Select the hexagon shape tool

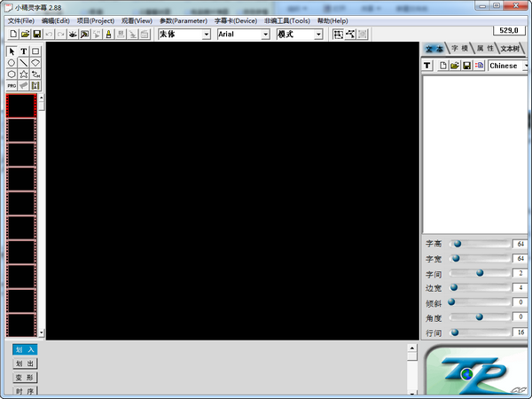click(x=12, y=74)
